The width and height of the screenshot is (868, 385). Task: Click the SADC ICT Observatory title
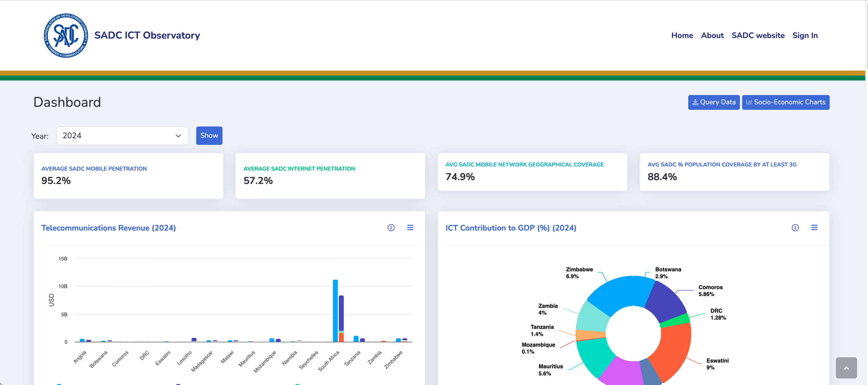point(147,35)
